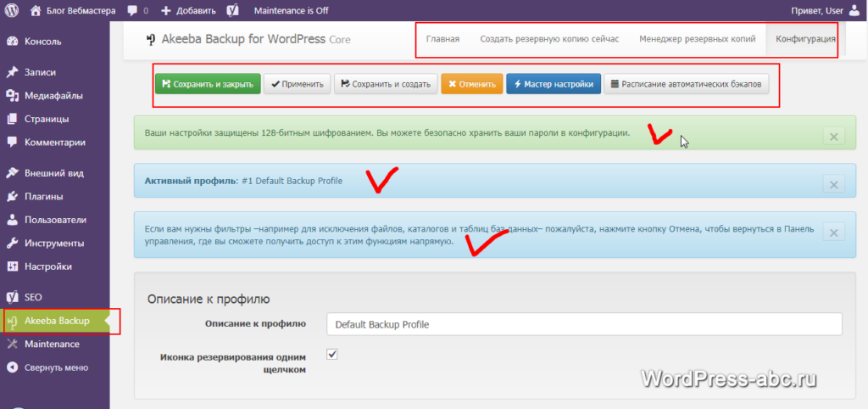Click the Комментарии bubble icon in sidebar
The image size is (868, 409).
pyautogui.click(x=12, y=142)
